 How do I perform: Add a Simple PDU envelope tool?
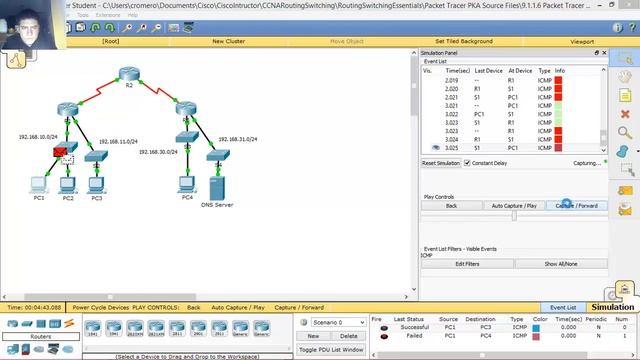[x=625, y=191]
